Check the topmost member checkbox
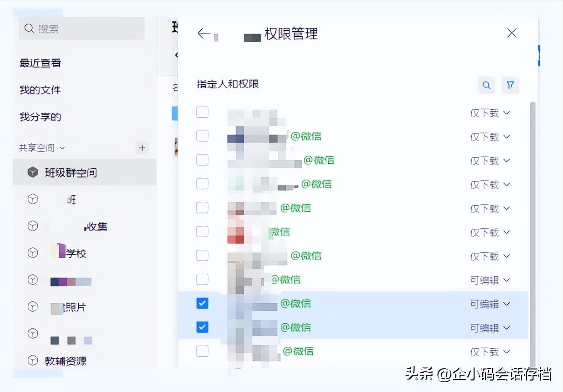 202,112
